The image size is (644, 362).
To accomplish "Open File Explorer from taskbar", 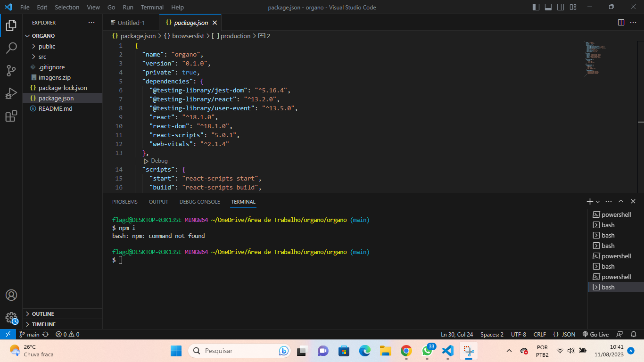I will [x=385, y=351].
